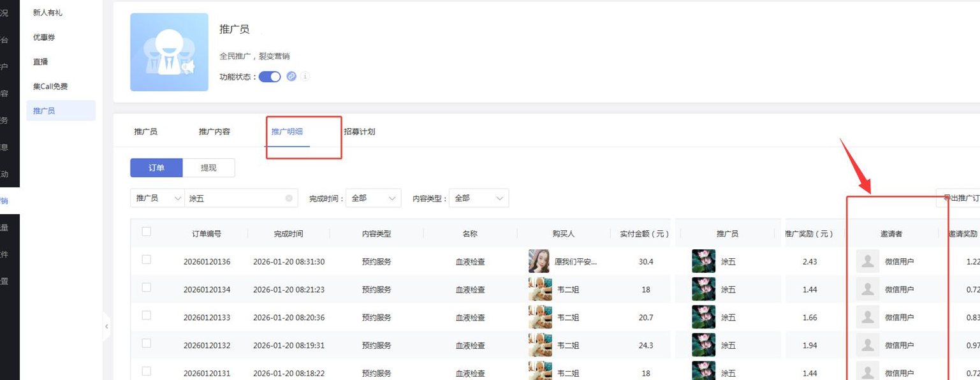Click 涂五's avatar in order 20260120134 row
Screen dimensions: 980x380
703,289
